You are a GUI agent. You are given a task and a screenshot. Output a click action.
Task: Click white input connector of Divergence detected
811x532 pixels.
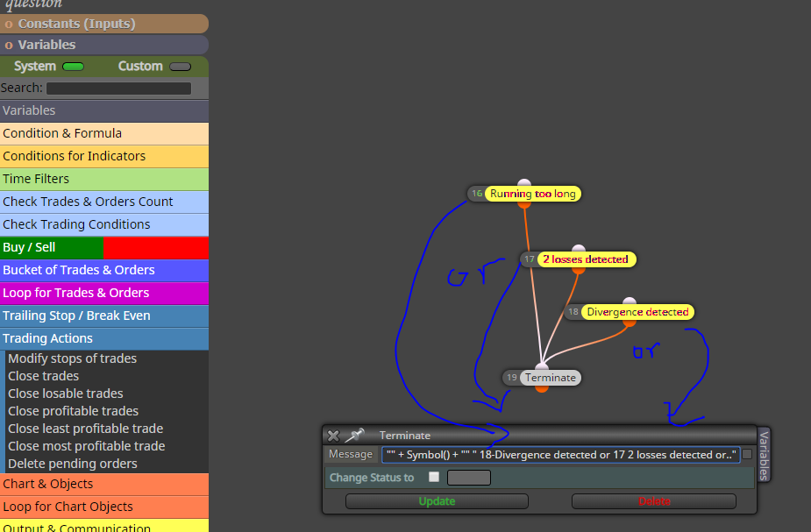point(629,301)
